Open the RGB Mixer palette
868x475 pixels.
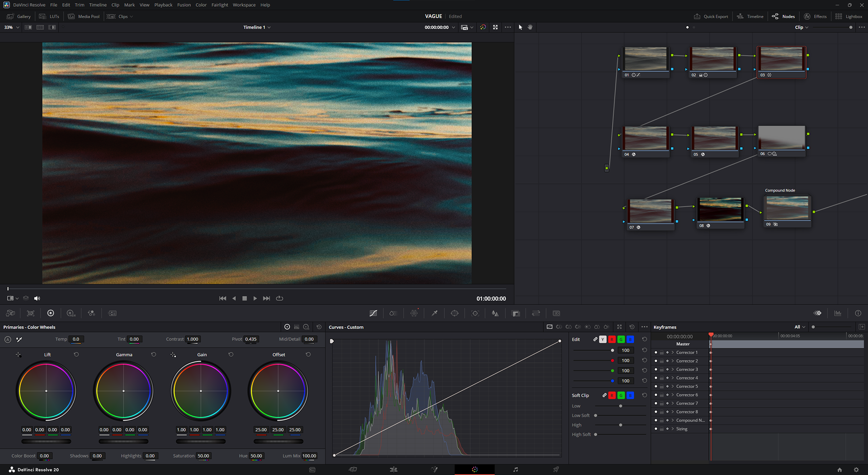click(x=91, y=313)
